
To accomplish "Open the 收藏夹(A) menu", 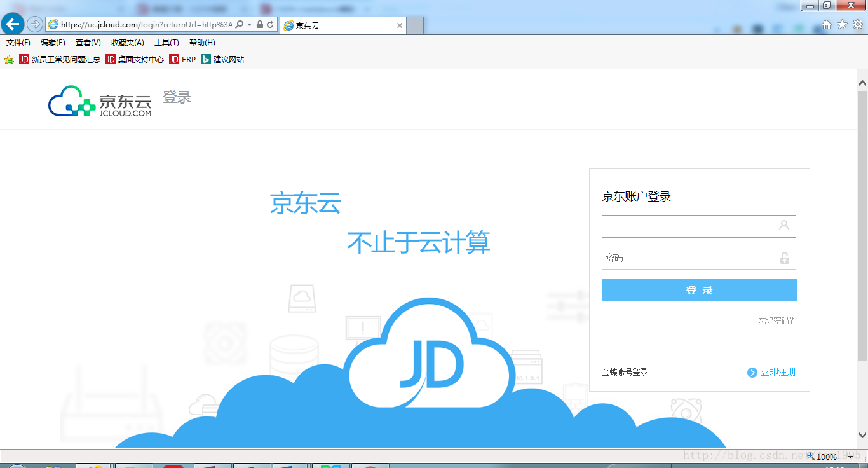I will (128, 43).
